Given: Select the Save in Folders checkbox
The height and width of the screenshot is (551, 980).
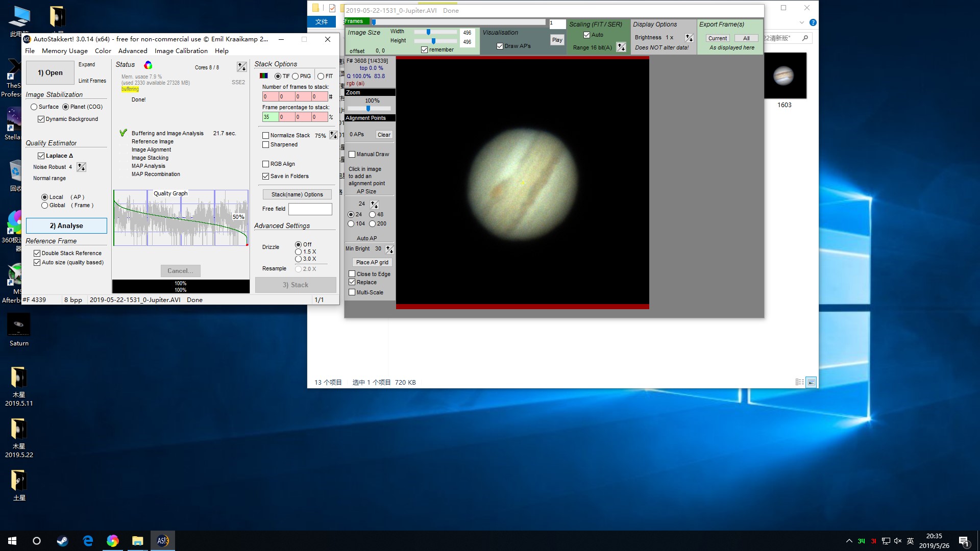Looking at the screenshot, I should tap(266, 176).
